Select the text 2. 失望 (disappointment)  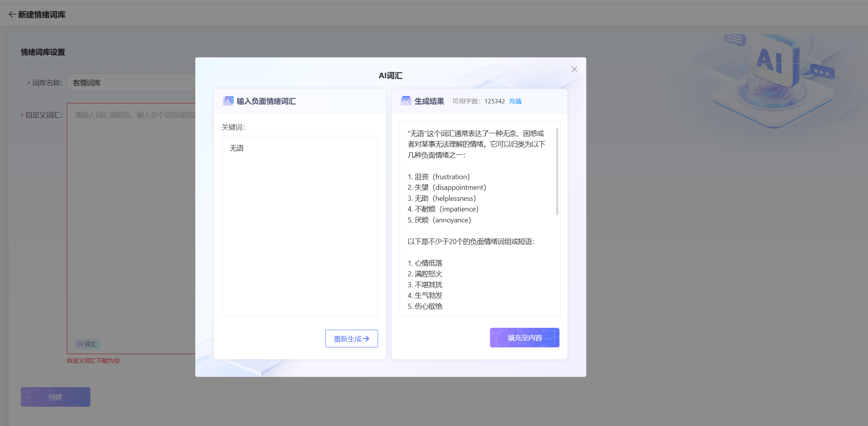click(447, 187)
